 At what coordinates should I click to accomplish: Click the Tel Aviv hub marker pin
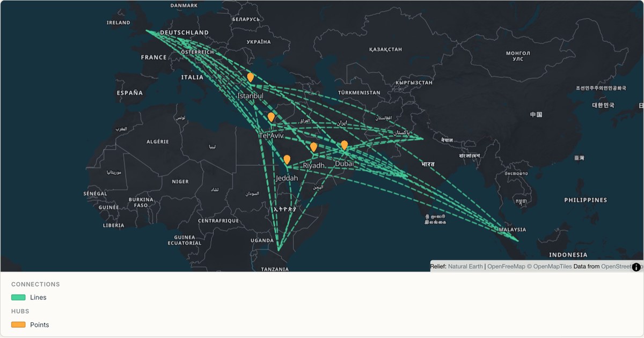coord(271,117)
